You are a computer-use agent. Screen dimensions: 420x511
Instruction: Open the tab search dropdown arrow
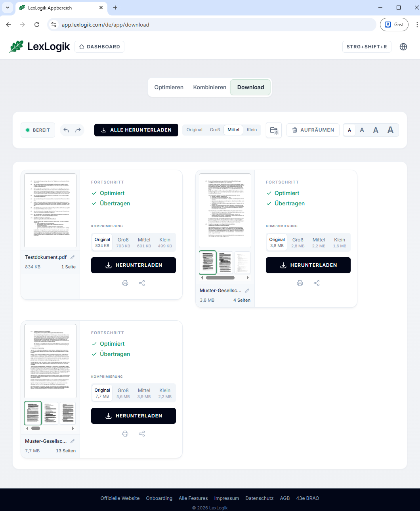[7, 8]
